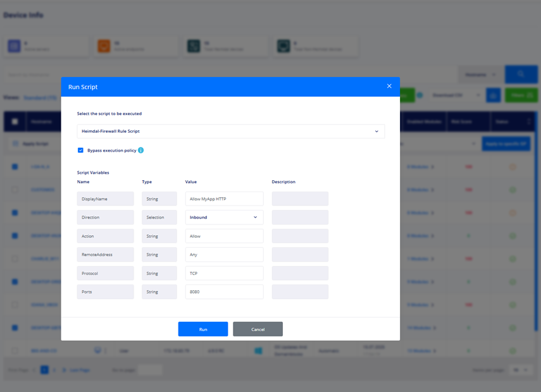Click the Protocol name field

(x=105, y=273)
